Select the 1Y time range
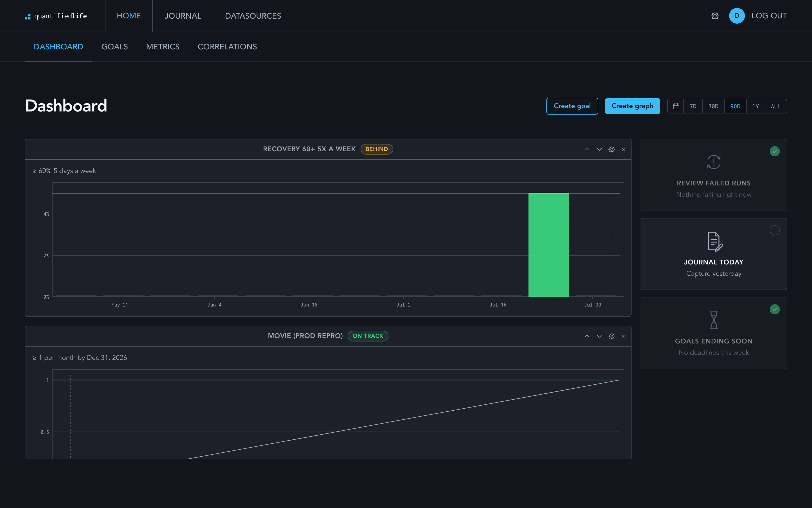 pos(755,106)
